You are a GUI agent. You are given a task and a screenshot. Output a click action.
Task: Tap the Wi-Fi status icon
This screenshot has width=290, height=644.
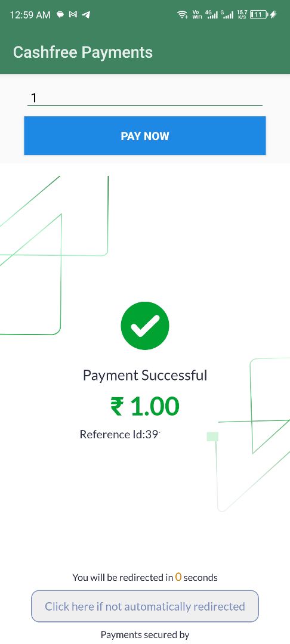pyautogui.click(x=182, y=15)
